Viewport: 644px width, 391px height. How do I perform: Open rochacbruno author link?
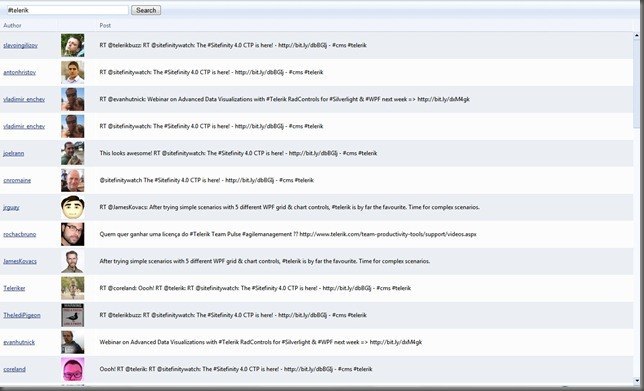[20, 235]
